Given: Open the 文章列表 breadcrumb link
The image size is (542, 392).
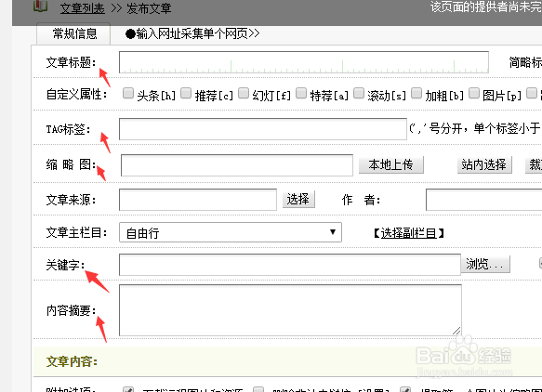Looking at the screenshot, I should coord(82,8).
